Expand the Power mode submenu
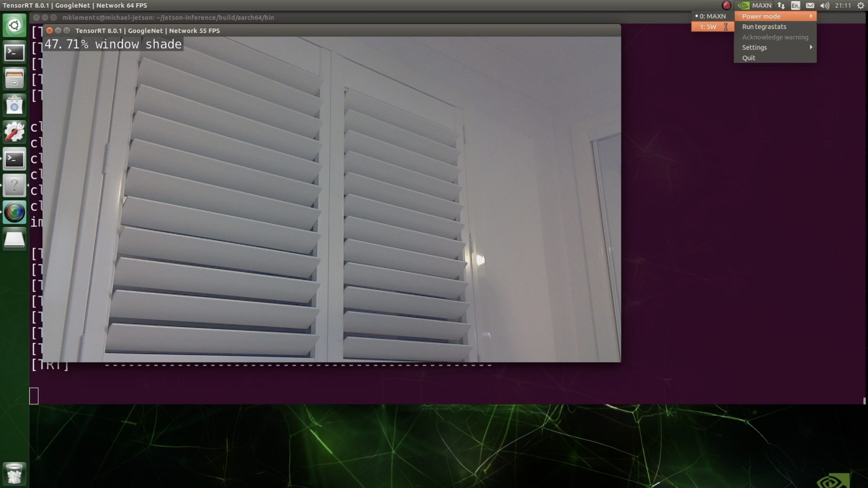 pyautogui.click(x=775, y=16)
